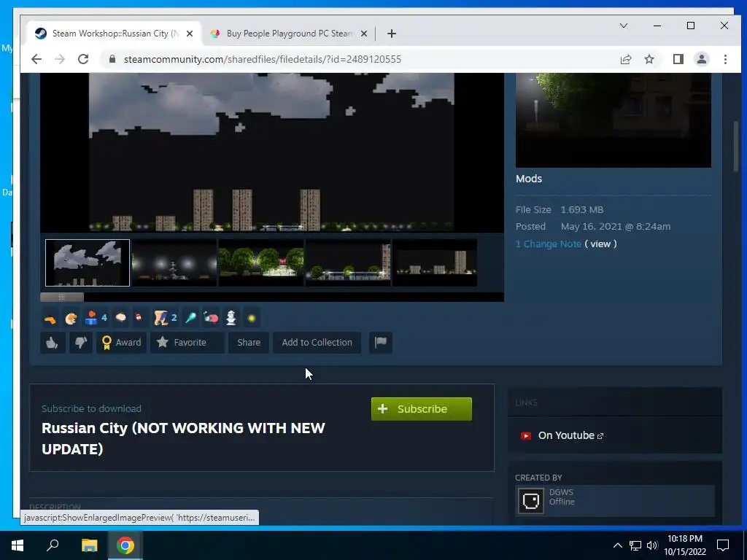The width and height of the screenshot is (747, 560).
Task: Select the third green trees thumbnail
Action: pos(261,262)
